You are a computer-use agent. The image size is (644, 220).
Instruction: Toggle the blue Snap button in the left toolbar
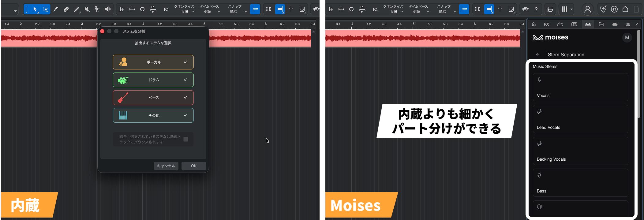pos(255,9)
